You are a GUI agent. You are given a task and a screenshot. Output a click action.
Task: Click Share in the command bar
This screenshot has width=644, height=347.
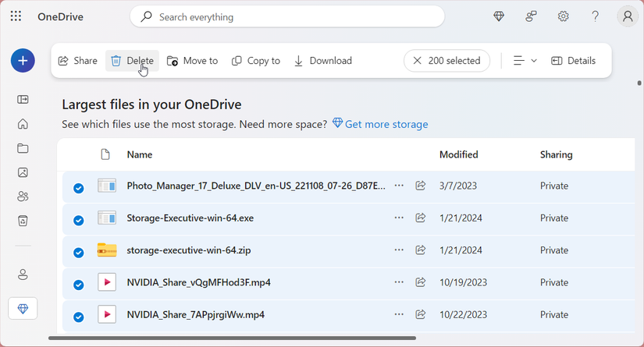coord(77,61)
